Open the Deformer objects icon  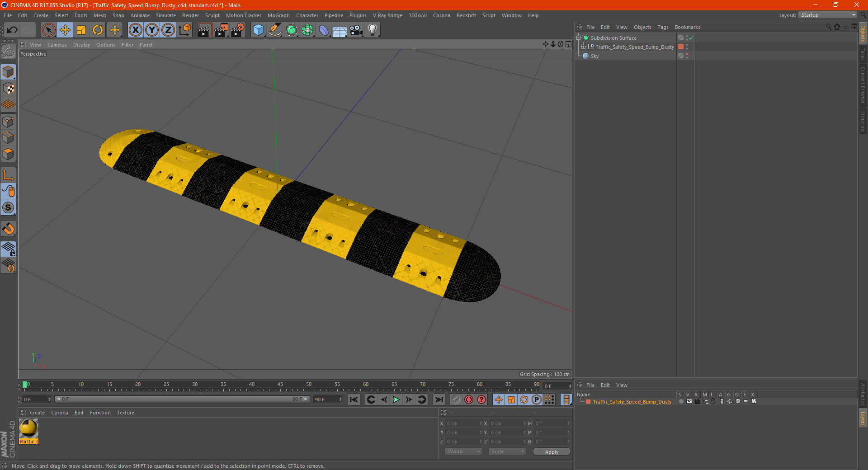[324, 30]
